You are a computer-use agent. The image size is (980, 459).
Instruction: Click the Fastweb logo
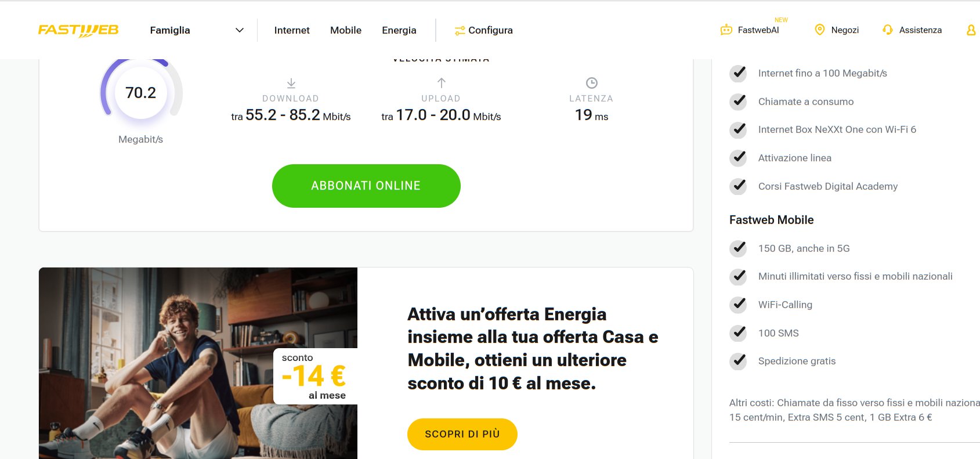[x=78, y=30]
